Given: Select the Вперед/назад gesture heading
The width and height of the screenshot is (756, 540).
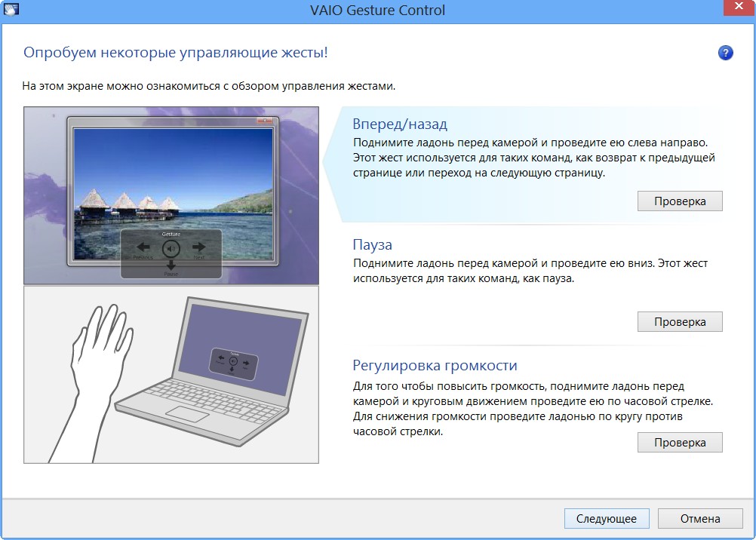Looking at the screenshot, I should 400,124.
